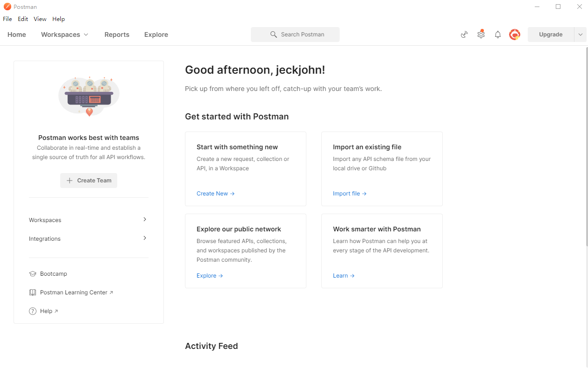Image resolution: width=588 pixels, height=369 pixels.
Task: Click the Postman logo in title bar
Action: coord(7,7)
